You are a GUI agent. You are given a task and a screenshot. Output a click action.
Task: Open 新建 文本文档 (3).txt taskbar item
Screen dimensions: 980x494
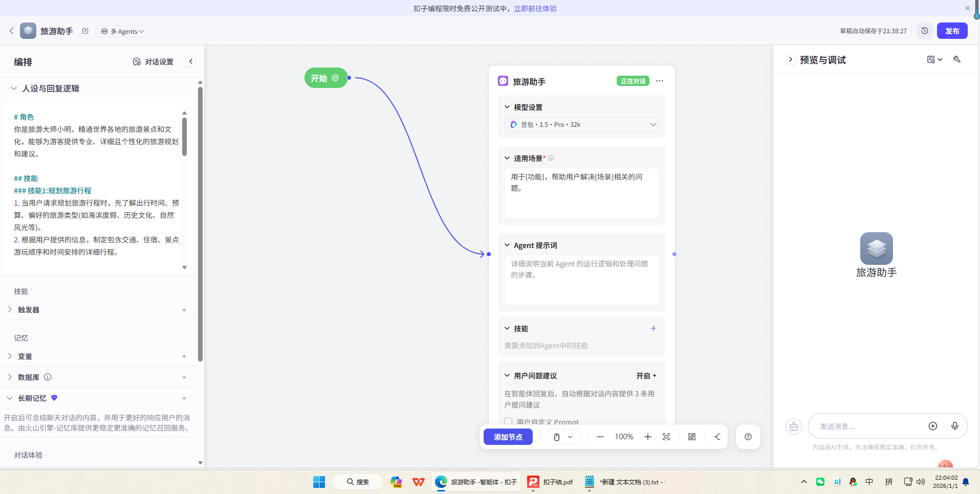[x=625, y=482]
